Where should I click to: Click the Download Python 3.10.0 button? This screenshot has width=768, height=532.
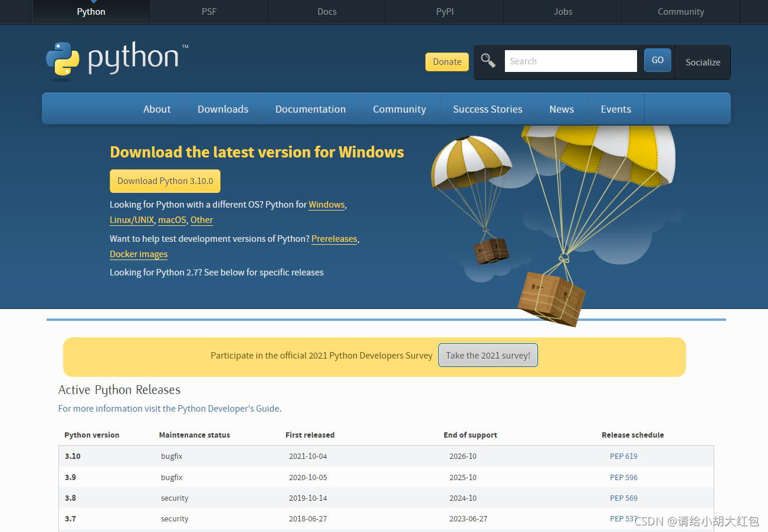[x=165, y=181]
